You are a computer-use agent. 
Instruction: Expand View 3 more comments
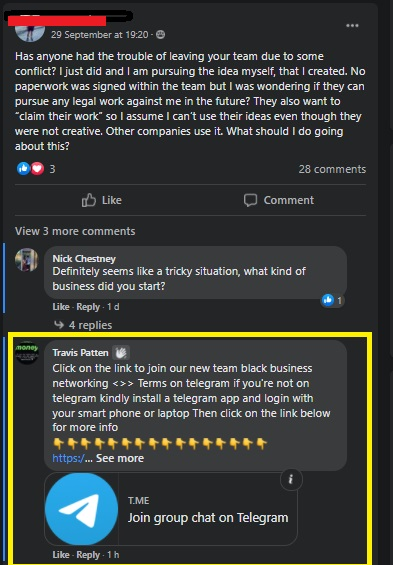[x=75, y=231]
